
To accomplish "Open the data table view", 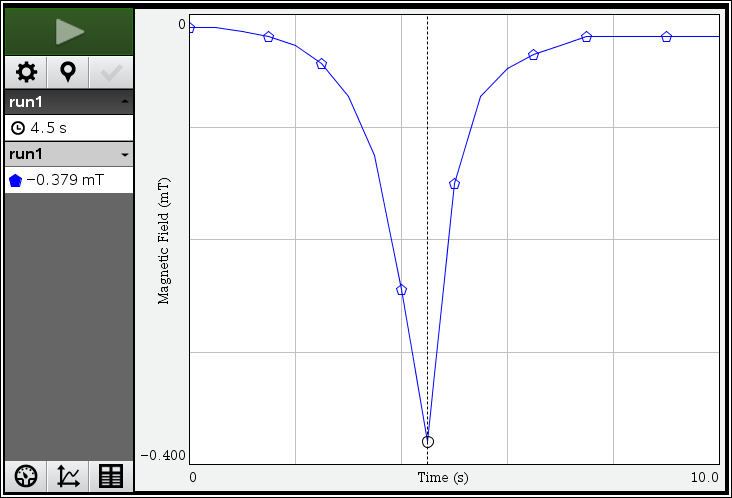I will click(111, 477).
